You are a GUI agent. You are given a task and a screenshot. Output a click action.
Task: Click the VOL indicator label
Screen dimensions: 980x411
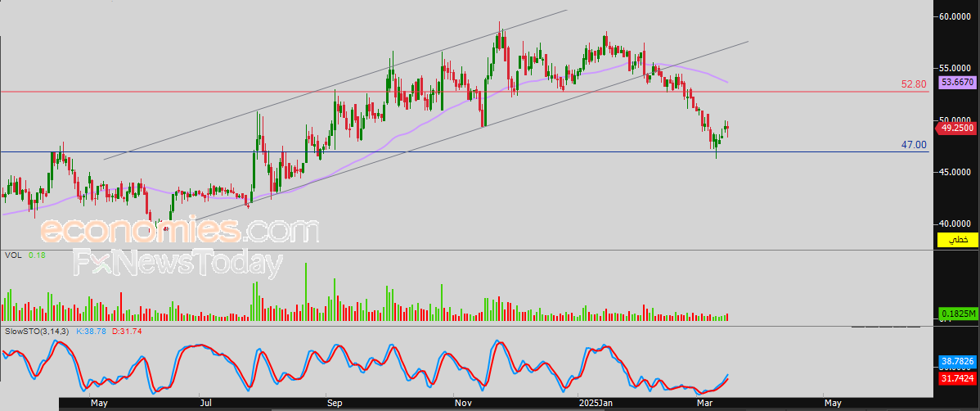tap(12, 255)
